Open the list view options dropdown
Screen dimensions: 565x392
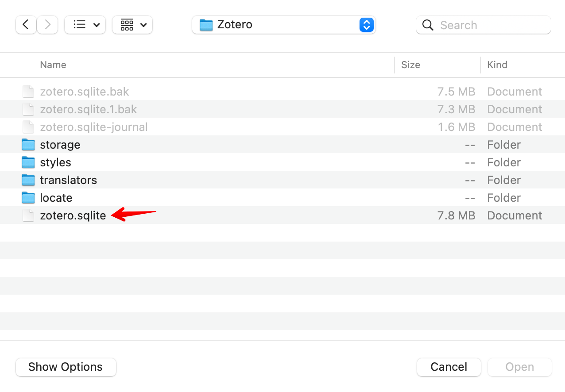(85, 25)
